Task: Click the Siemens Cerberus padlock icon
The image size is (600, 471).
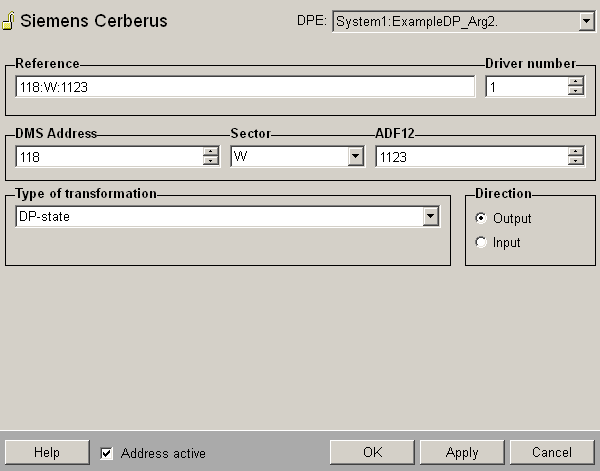Action: tap(8, 21)
